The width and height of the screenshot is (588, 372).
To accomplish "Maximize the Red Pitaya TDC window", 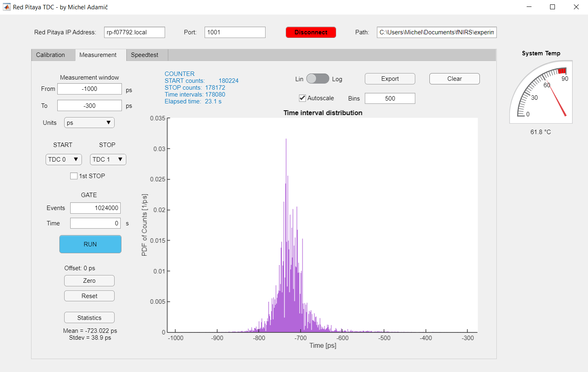I will coord(552,7).
